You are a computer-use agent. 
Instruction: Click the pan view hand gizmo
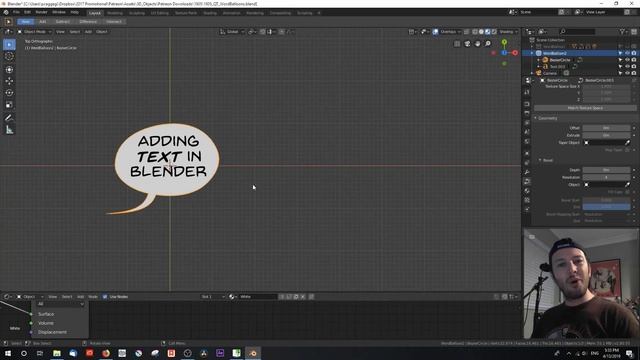(478, 44)
